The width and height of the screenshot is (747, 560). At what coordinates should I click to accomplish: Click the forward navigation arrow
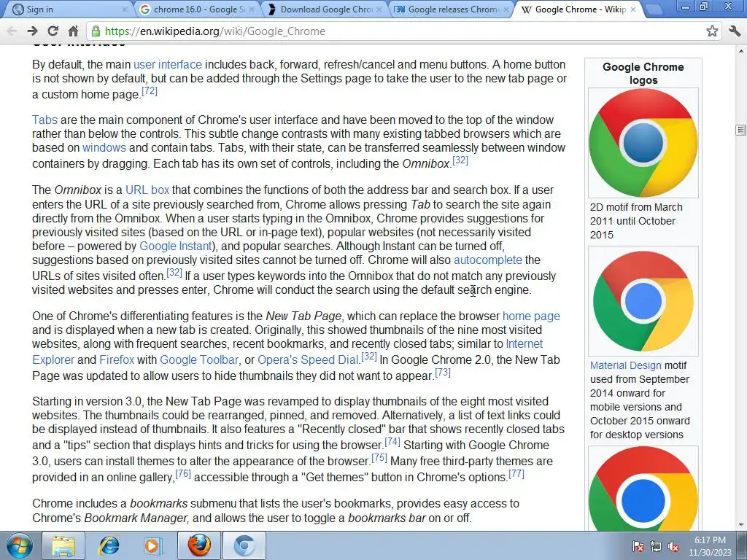32,31
